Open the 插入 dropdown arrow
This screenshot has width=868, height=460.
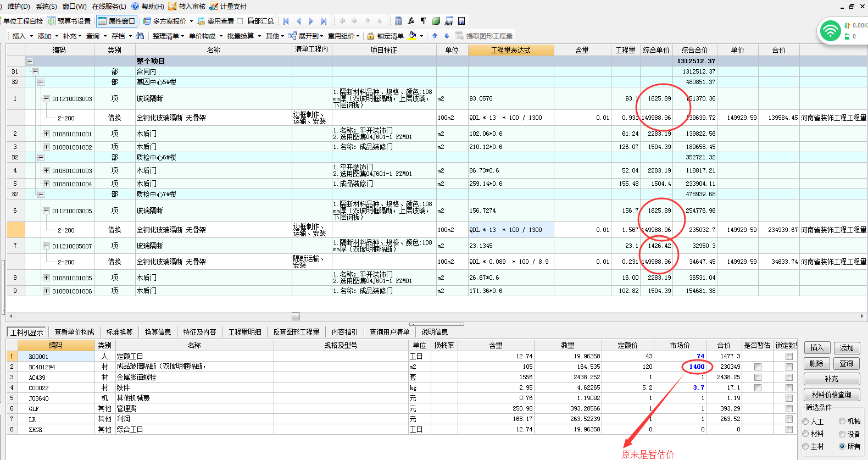pyautogui.click(x=31, y=36)
